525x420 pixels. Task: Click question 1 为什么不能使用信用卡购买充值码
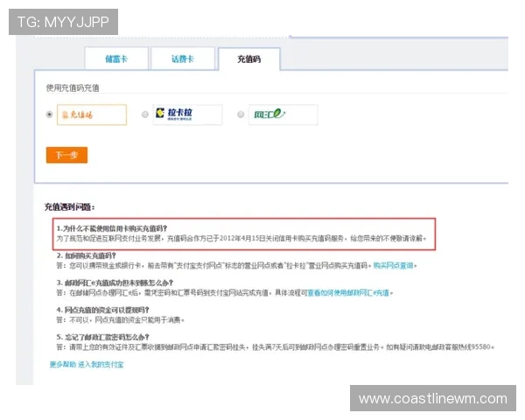(112, 228)
